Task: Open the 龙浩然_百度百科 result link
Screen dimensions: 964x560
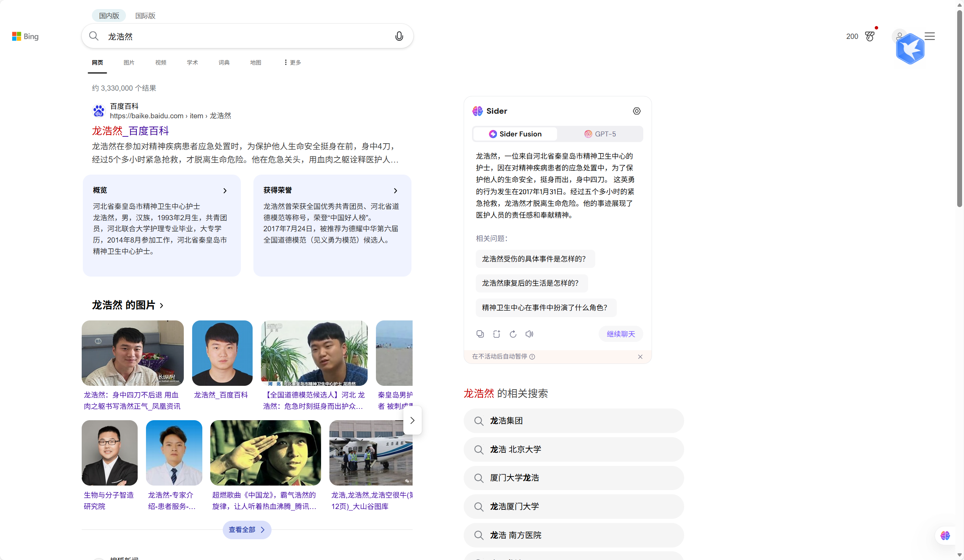Action: tap(130, 131)
